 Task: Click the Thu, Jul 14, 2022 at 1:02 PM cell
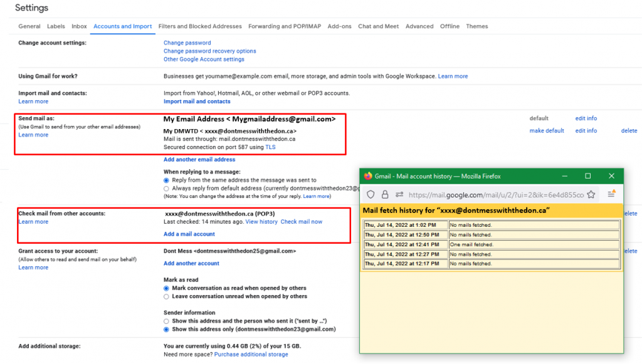[x=406, y=225]
